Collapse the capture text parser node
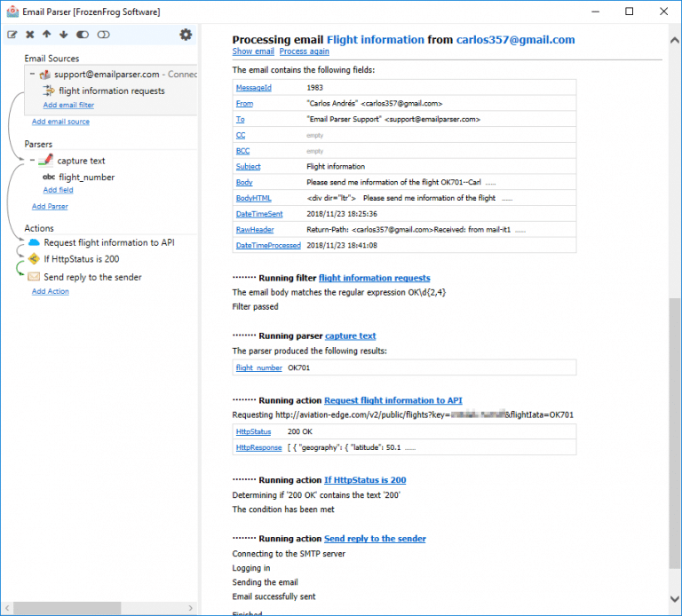Image resolution: width=682 pixels, height=616 pixels. (x=32, y=161)
